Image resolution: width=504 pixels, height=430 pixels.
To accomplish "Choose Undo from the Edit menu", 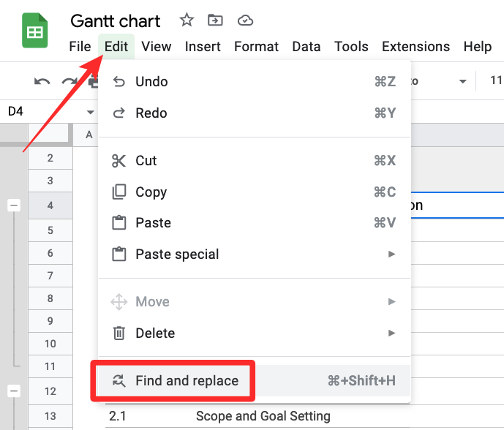I will 255,82.
